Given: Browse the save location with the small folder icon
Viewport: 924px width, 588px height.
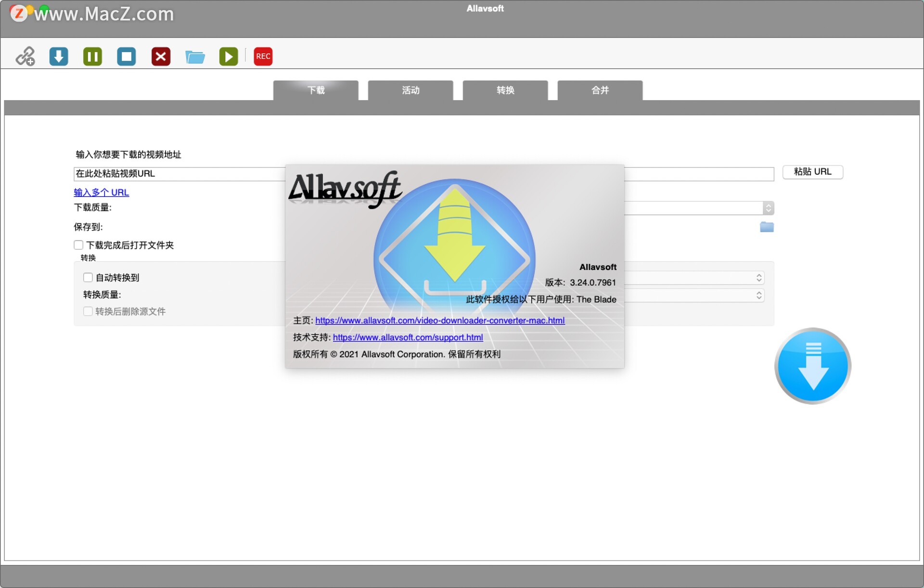Looking at the screenshot, I should tap(767, 227).
